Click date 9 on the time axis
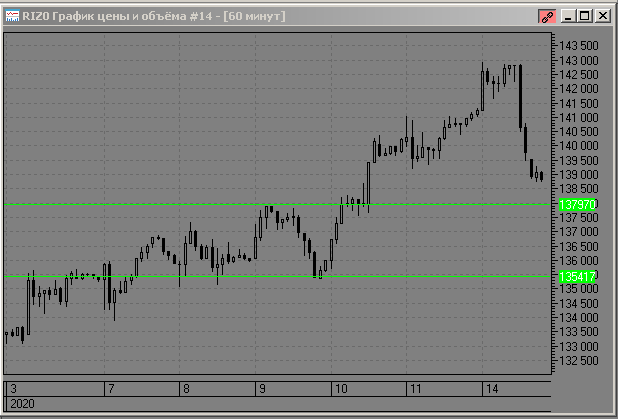The height and width of the screenshot is (419, 618). 262,389
